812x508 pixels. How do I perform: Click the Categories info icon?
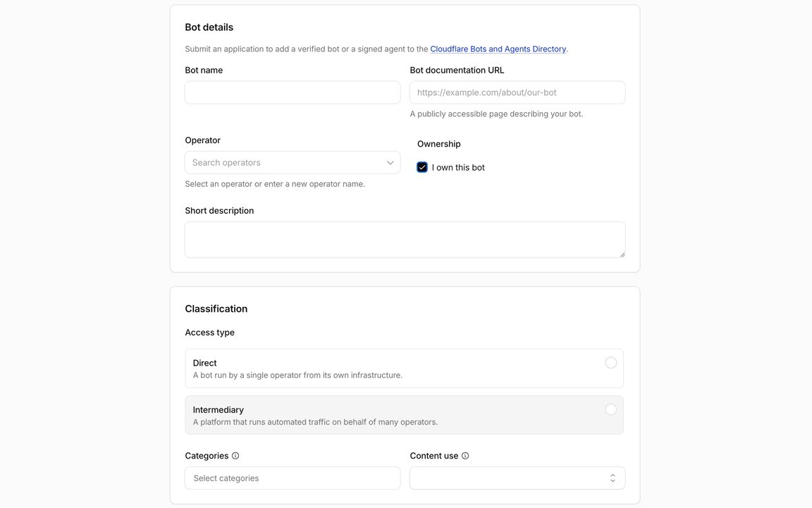[235, 456]
